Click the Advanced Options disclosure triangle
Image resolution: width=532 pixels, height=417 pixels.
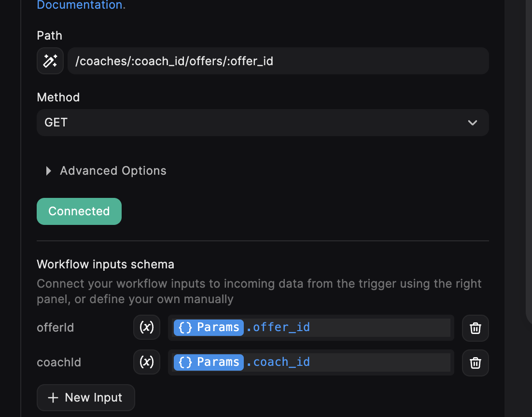(49, 171)
